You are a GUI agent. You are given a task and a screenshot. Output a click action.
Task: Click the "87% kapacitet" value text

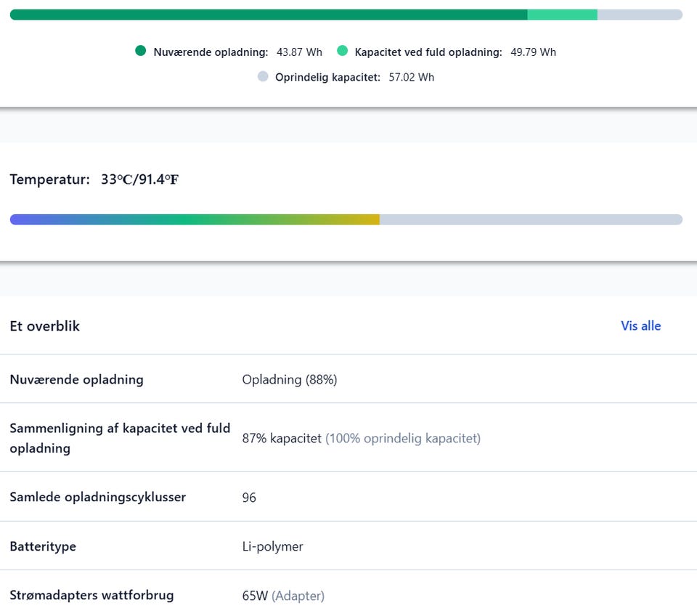pyautogui.click(x=282, y=438)
